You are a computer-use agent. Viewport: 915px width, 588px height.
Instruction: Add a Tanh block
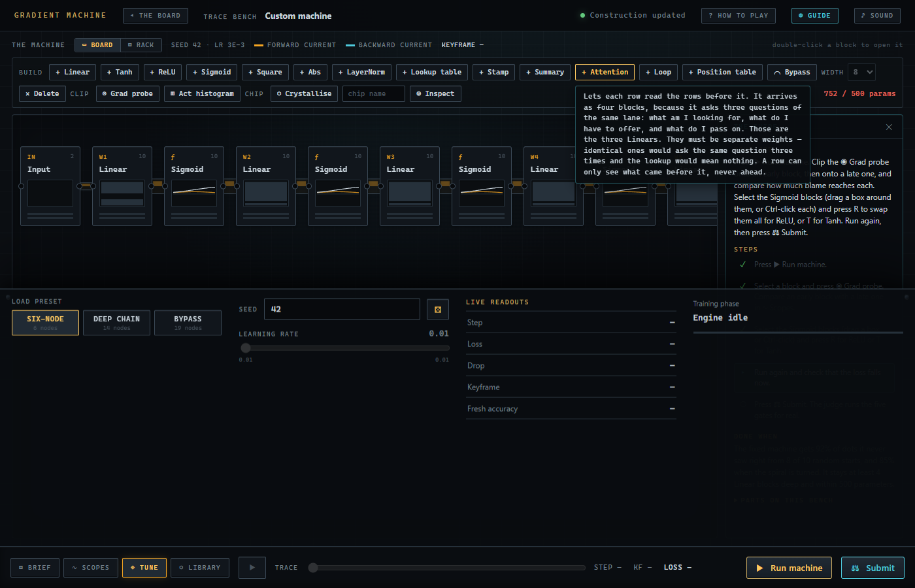(x=120, y=73)
